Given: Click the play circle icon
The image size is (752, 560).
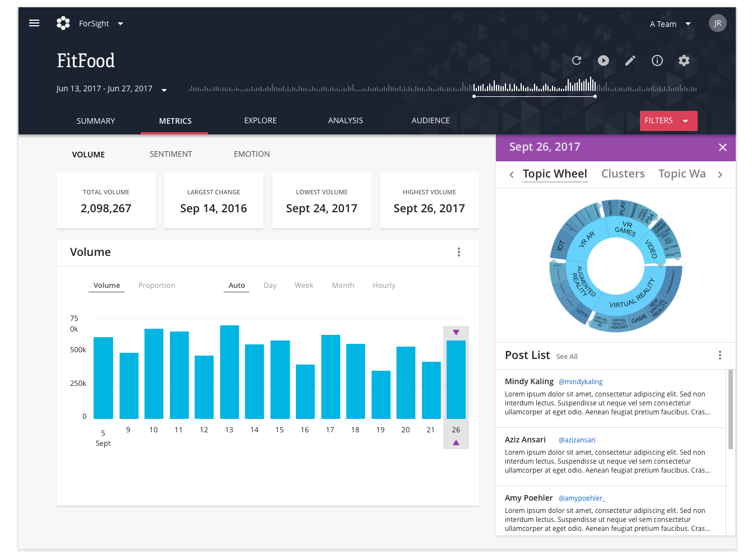Looking at the screenshot, I should tap(604, 60).
